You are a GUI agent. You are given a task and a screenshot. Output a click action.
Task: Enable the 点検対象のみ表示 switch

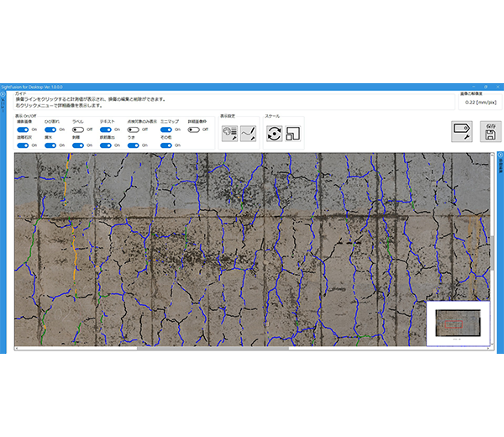(x=134, y=129)
